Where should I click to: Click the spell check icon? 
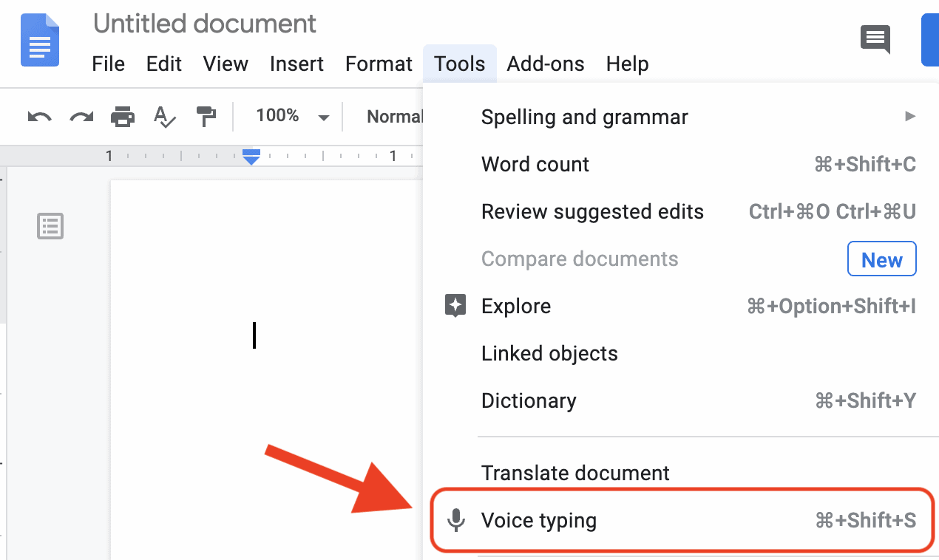coord(164,117)
